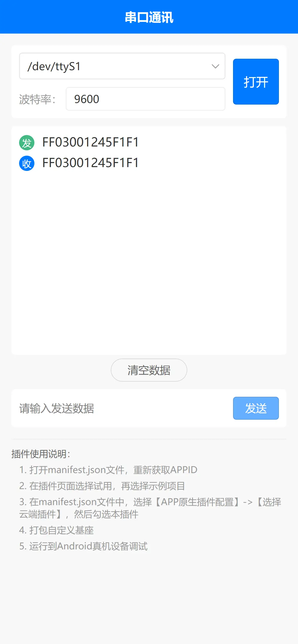Expand the serial port dropdown chevron
The height and width of the screenshot is (644, 298).
pos(215,66)
